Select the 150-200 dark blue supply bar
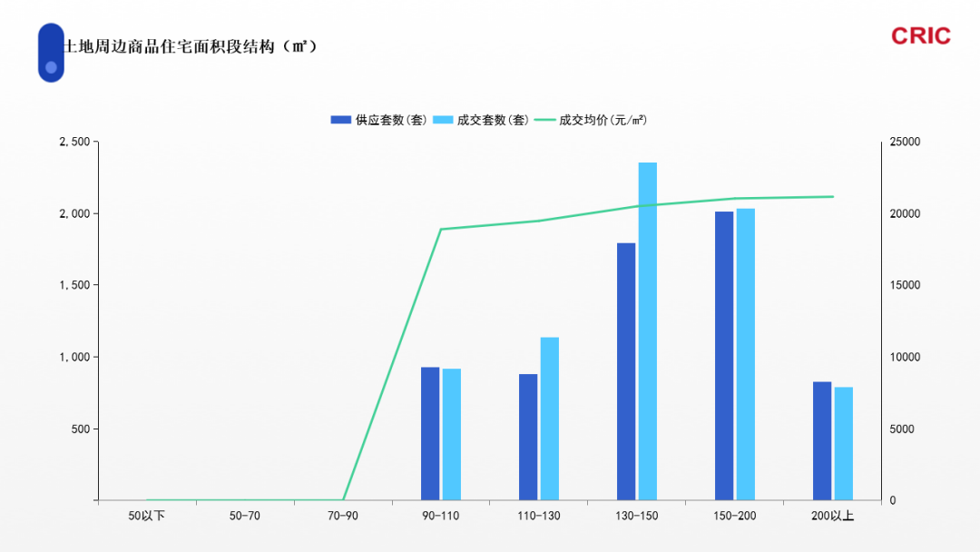 coord(724,356)
